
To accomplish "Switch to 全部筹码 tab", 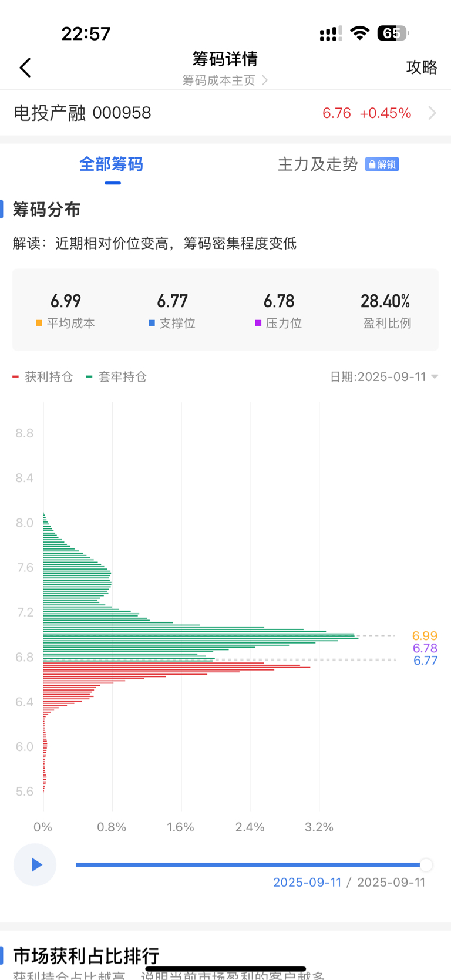I will coord(112,164).
